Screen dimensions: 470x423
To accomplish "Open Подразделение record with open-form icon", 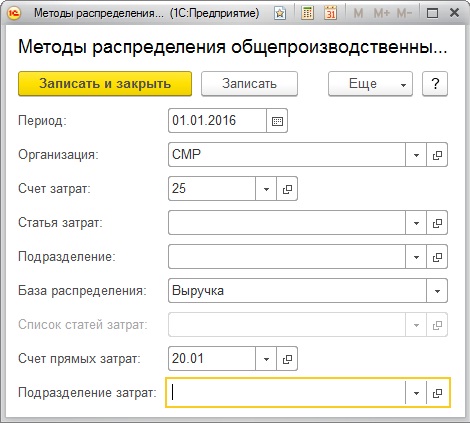I will click(x=437, y=257).
